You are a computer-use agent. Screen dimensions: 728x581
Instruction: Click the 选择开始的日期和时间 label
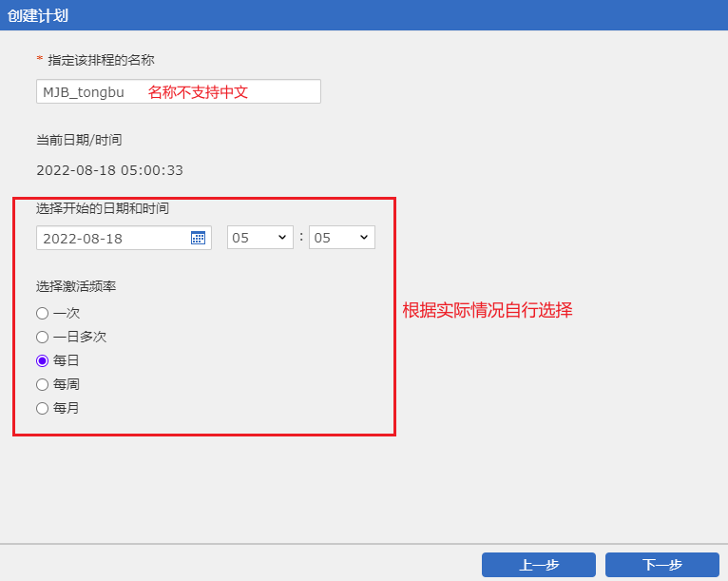coord(103,208)
